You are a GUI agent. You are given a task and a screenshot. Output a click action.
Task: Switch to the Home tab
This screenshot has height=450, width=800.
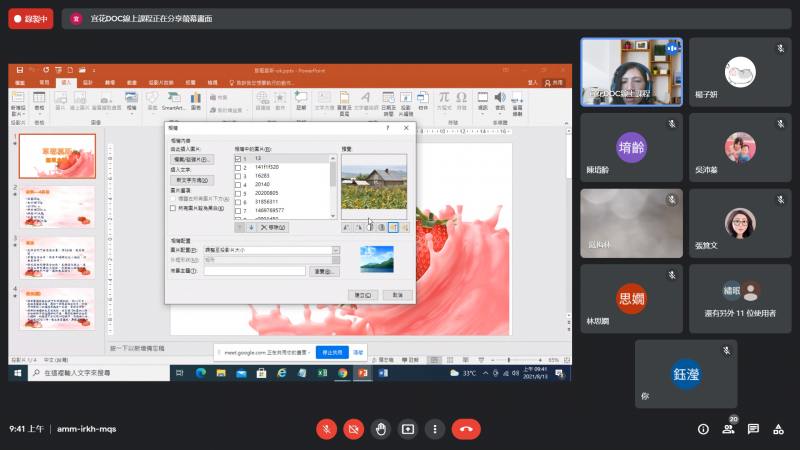44,83
